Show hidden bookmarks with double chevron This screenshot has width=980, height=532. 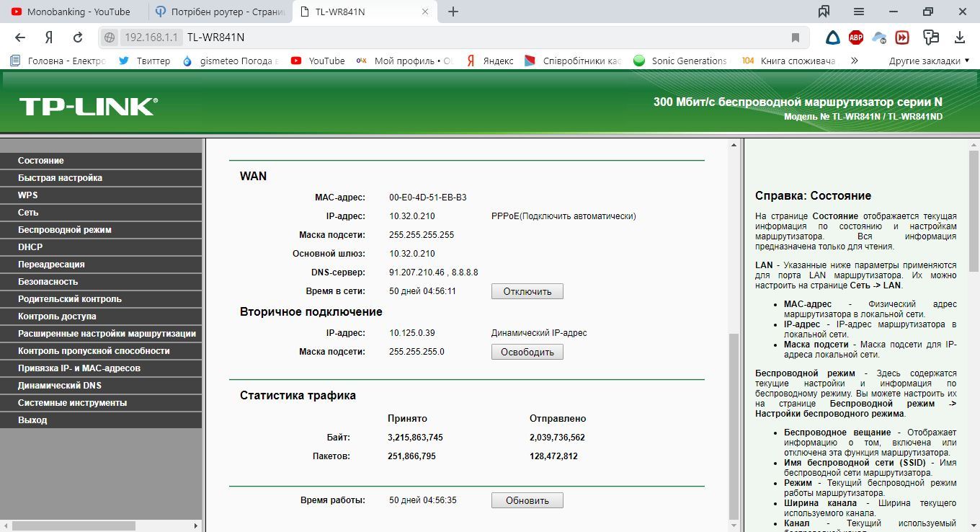point(855,61)
